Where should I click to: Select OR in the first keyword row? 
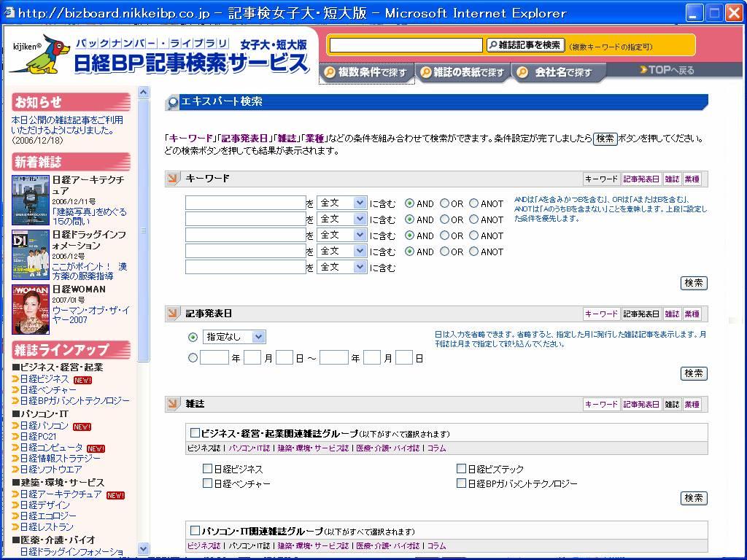[444, 203]
